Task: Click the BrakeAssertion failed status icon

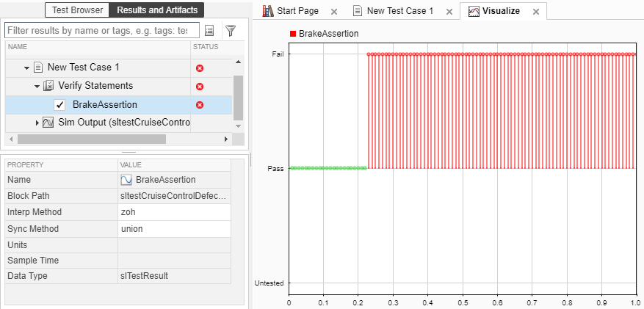Action: tap(200, 105)
